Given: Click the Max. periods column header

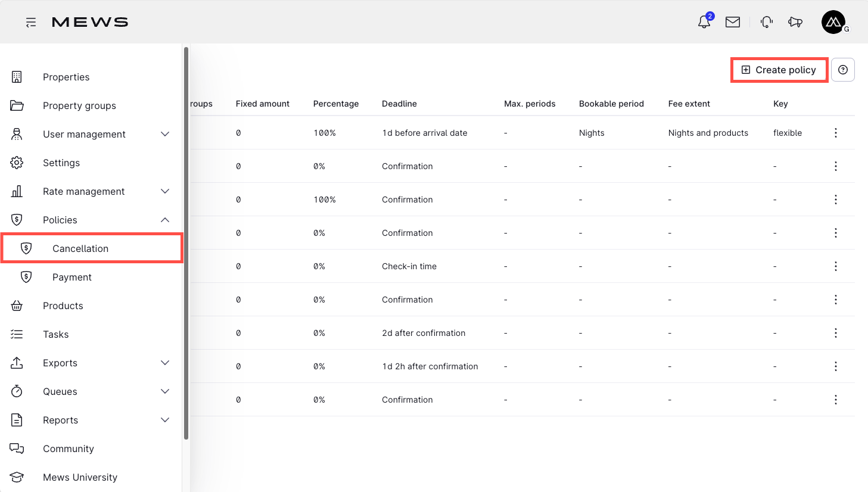Looking at the screenshot, I should click(530, 104).
